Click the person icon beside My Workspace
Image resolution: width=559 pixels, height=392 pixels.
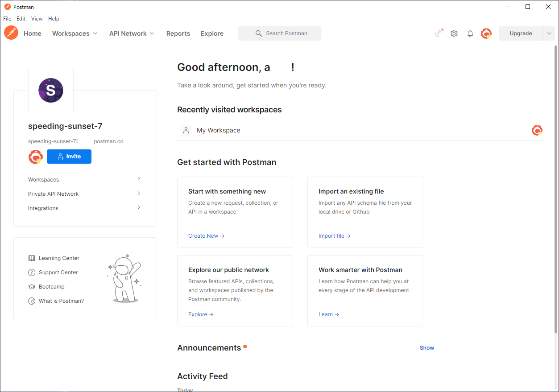[x=186, y=130]
